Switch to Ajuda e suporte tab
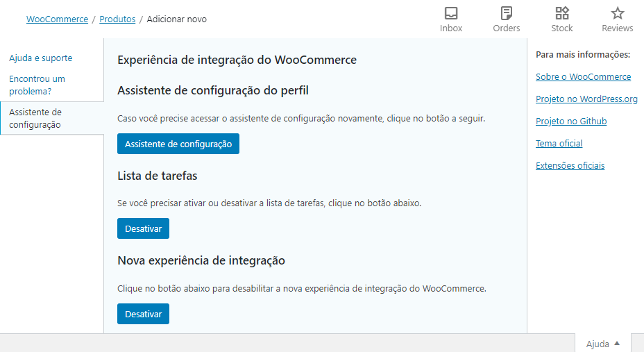The height and width of the screenshot is (352, 644). (41, 58)
